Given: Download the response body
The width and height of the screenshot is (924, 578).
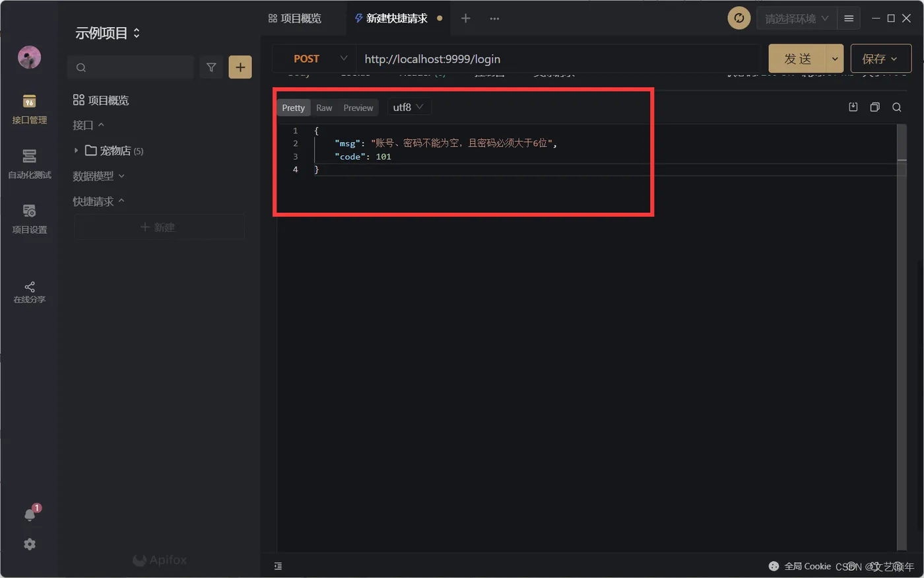Looking at the screenshot, I should pos(853,107).
